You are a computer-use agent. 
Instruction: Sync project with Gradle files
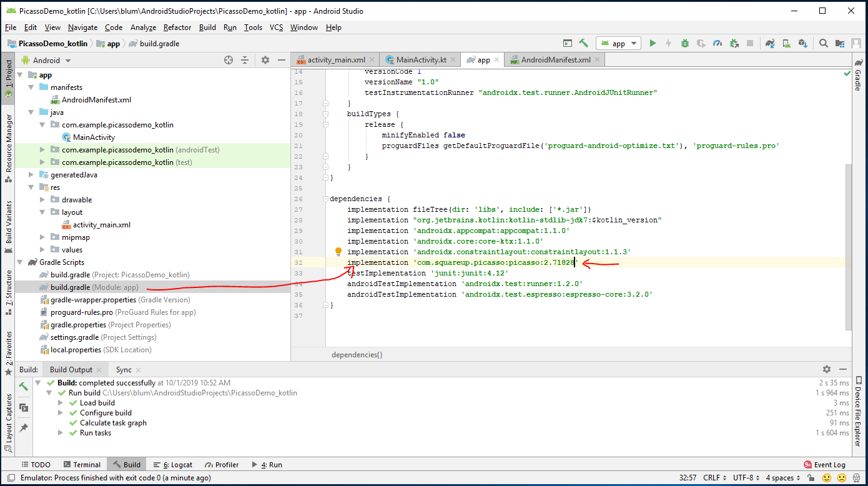(771, 43)
